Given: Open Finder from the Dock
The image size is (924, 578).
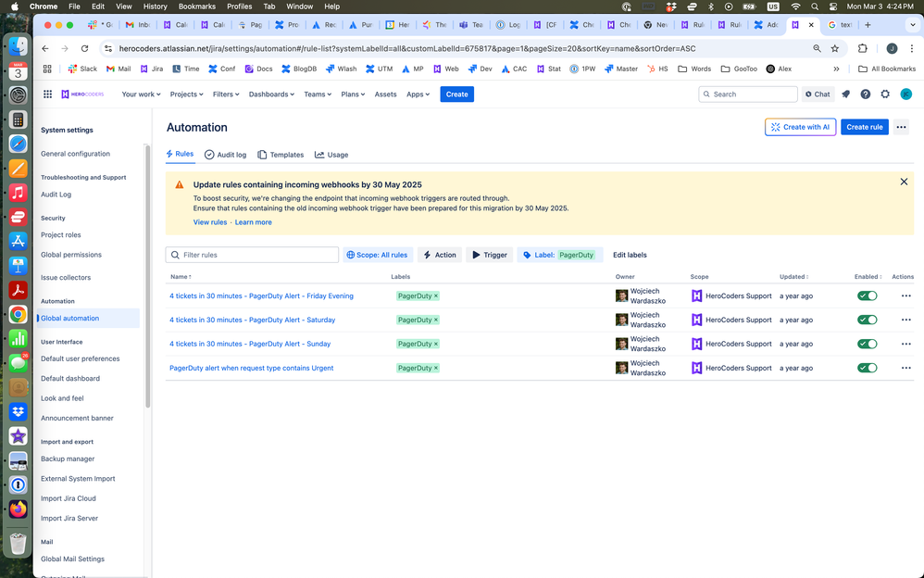Looking at the screenshot, I should (19, 46).
